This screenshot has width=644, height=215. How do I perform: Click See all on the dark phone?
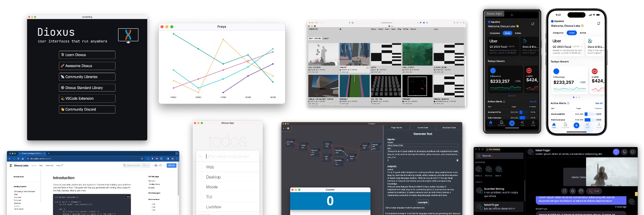coord(533,101)
